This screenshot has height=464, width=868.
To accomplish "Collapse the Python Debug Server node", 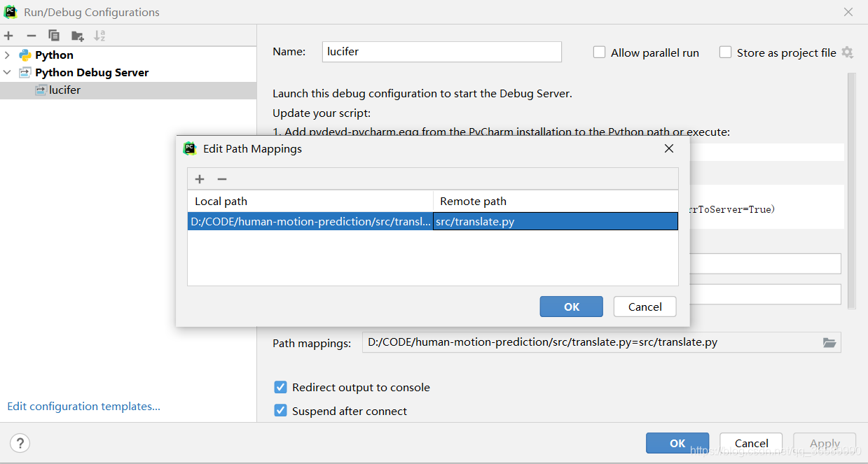I will point(7,73).
